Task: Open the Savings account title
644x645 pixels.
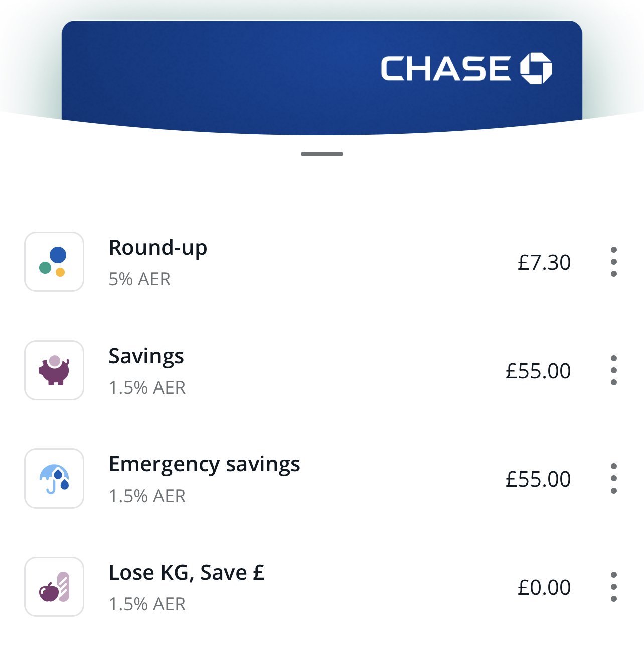Action: coord(146,357)
